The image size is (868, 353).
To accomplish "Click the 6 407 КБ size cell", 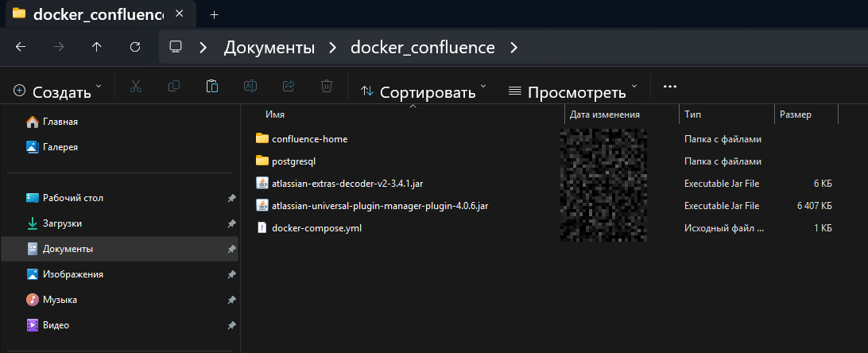I will coord(814,206).
